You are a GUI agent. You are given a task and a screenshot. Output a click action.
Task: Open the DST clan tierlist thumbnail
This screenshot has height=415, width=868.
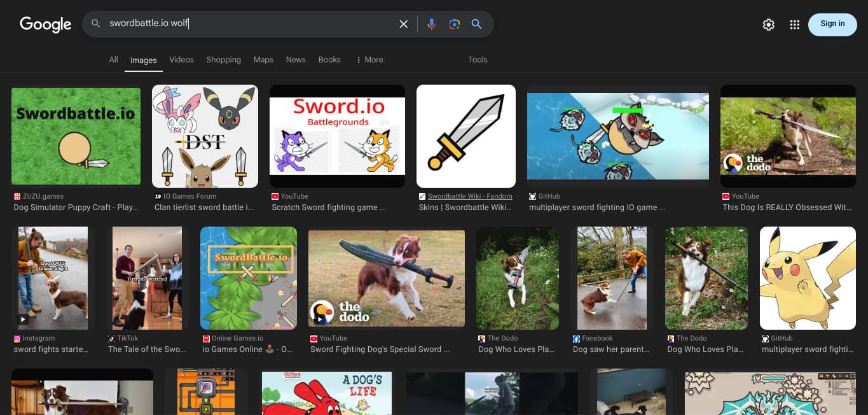pyautogui.click(x=205, y=136)
